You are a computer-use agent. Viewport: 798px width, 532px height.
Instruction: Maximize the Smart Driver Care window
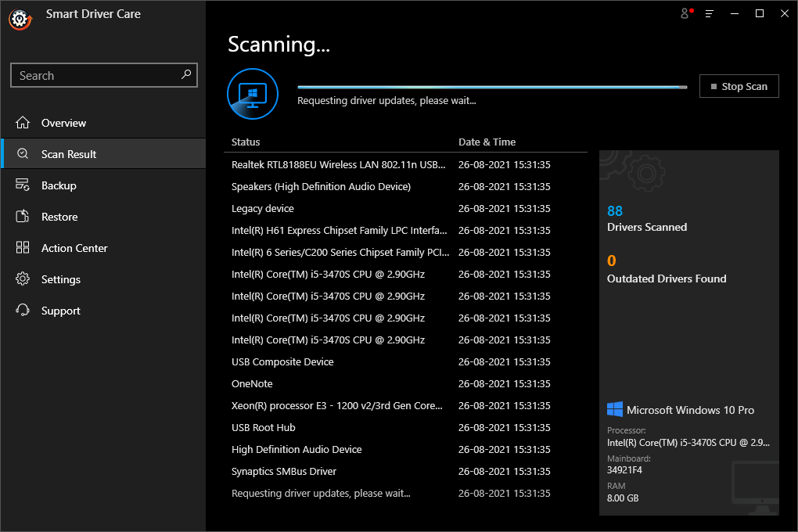pyautogui.click(x=760, y=14)
